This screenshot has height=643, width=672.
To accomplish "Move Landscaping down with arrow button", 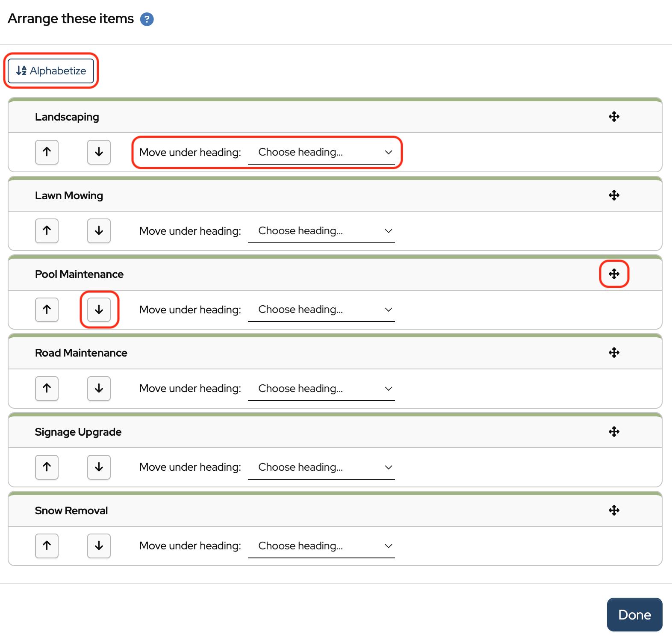I will click(99, 152).
